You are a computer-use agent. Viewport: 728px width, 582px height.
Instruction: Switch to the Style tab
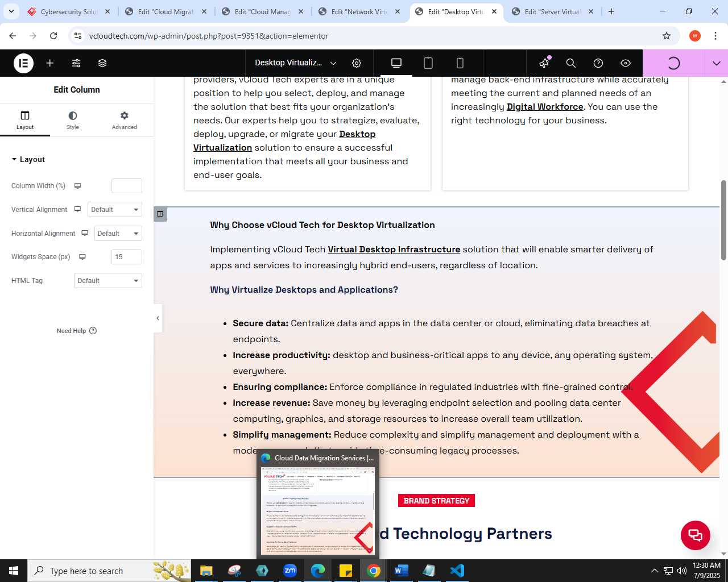(73, 120)
